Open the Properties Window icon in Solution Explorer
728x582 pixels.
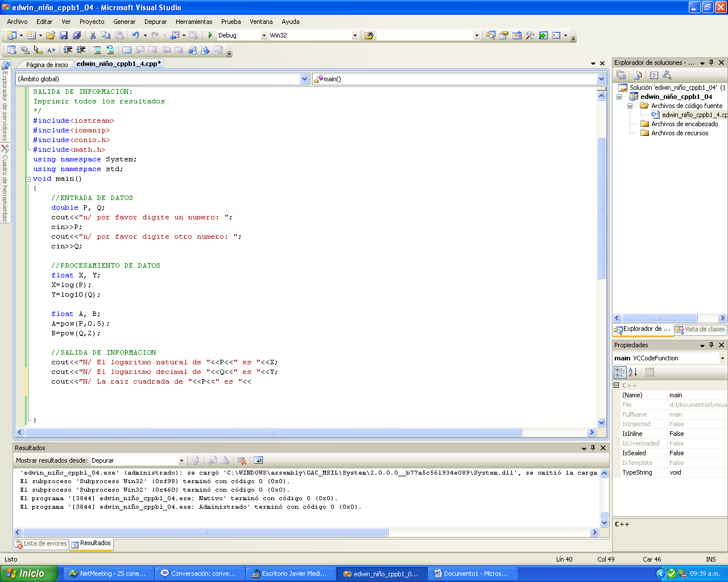(621, 75)
